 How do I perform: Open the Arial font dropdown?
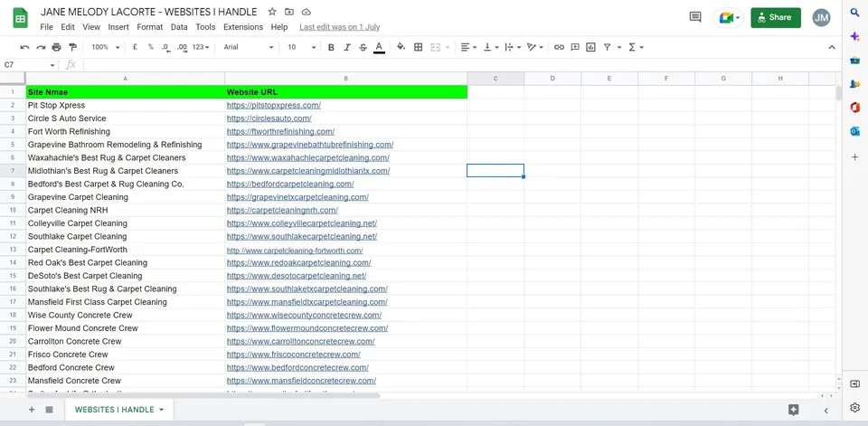click(x=249, y=48)
